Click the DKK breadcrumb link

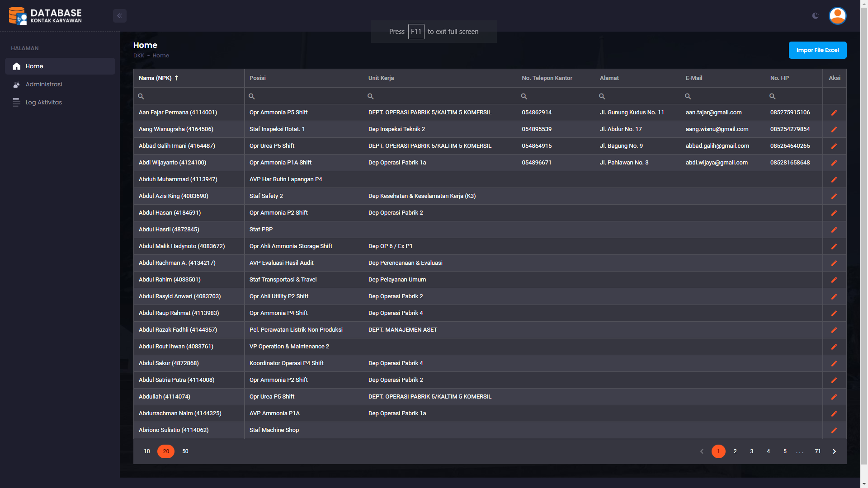coord(139,56)
